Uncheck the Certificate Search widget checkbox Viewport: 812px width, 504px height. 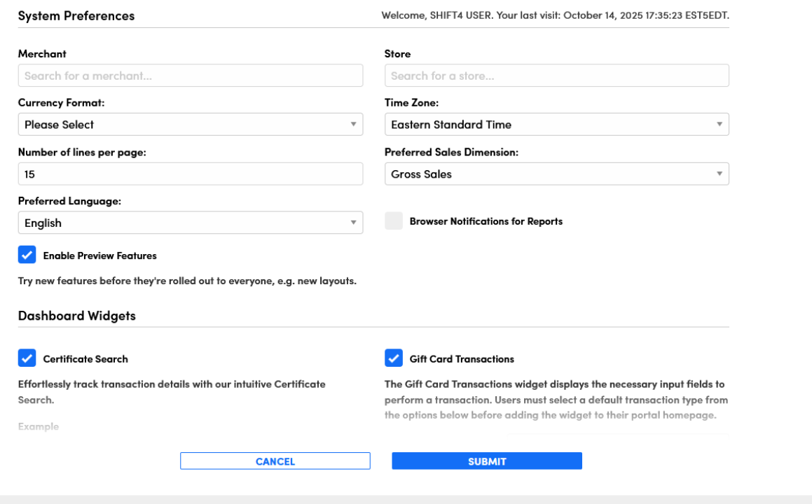(27, 358)
